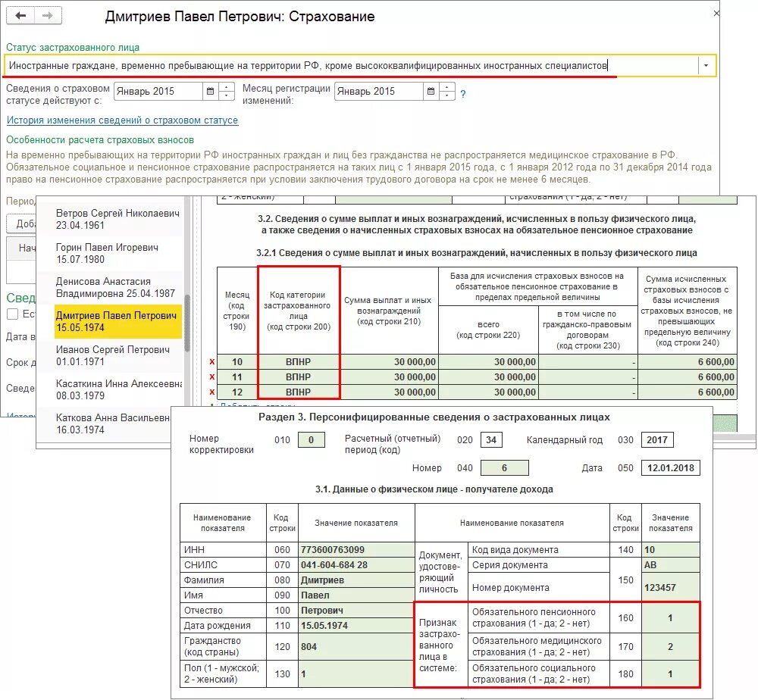This screenshot has height=700, width=758.
Task: Click Имя value Павел
Action: click(x=356, y=595)
